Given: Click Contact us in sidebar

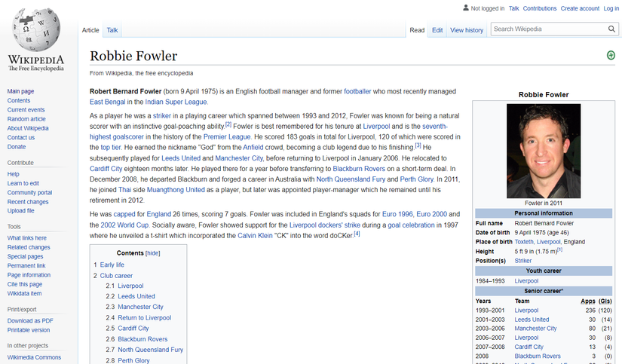Looking at the screenshot, I should tap(20, 138).
